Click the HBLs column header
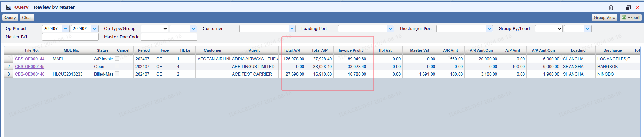Viewport: 644px width, 137px height. 185,50
